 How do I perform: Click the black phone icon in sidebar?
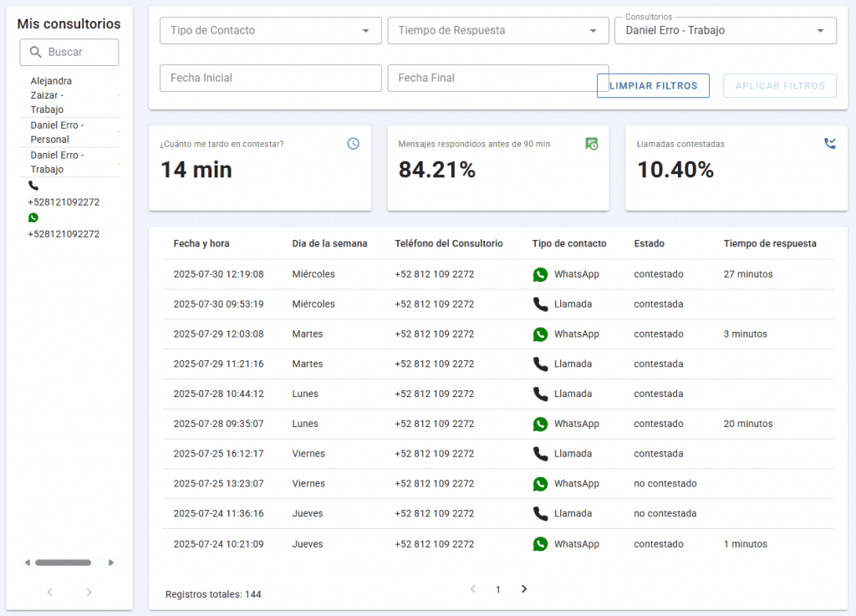point(33,186)
